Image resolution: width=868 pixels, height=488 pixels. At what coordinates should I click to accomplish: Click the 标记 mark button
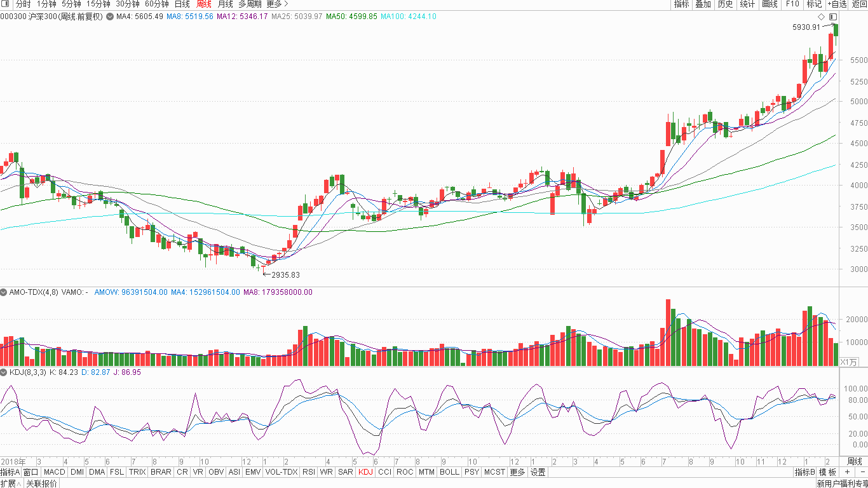[x=814, y=4]
